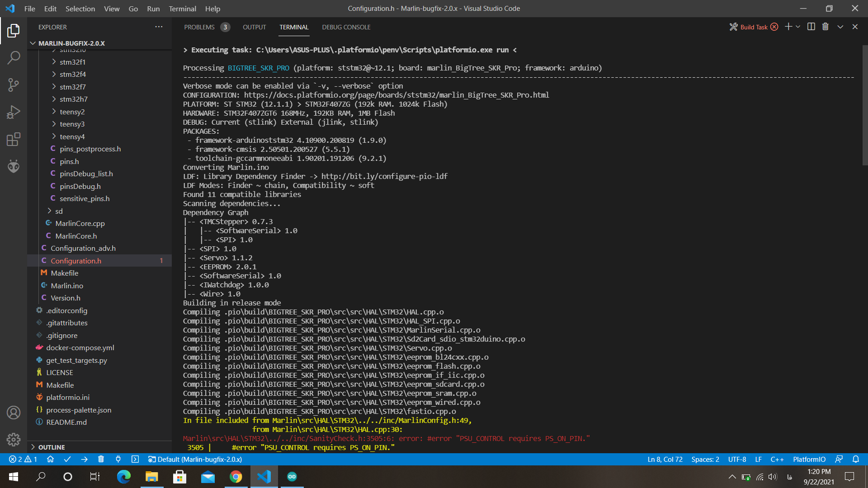Open the Source Control view
Image resolution: width=868 pixels, height=488 pixels.
(14, 85)
